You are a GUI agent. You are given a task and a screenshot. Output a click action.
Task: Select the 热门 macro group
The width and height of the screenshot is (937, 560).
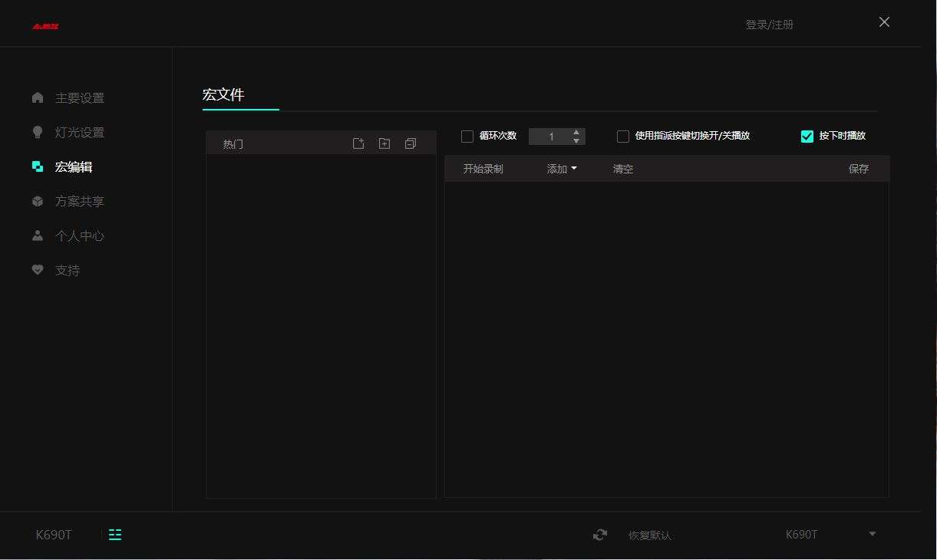point(233,143)
